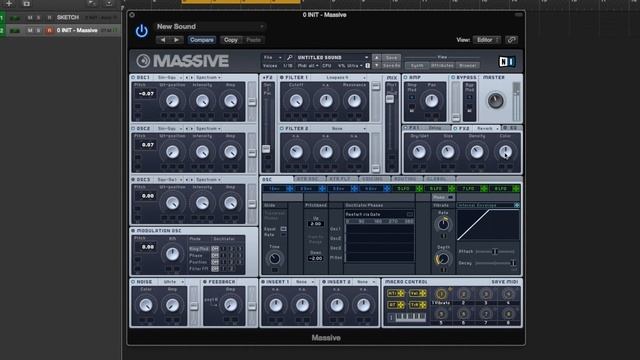Enable the Noise oscillator
This screenshot has height=360, width=640.
[x=133, y=282]
